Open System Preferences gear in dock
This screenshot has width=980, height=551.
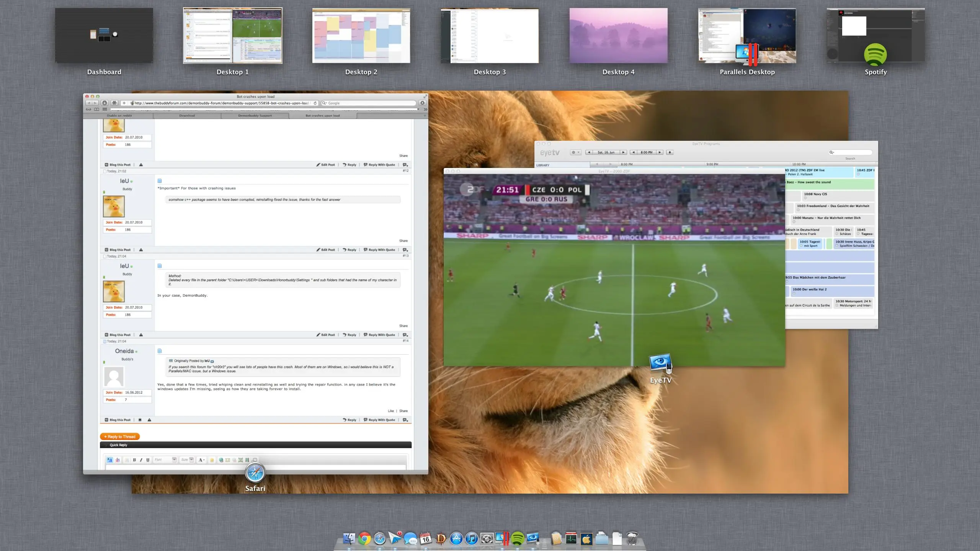487,539
